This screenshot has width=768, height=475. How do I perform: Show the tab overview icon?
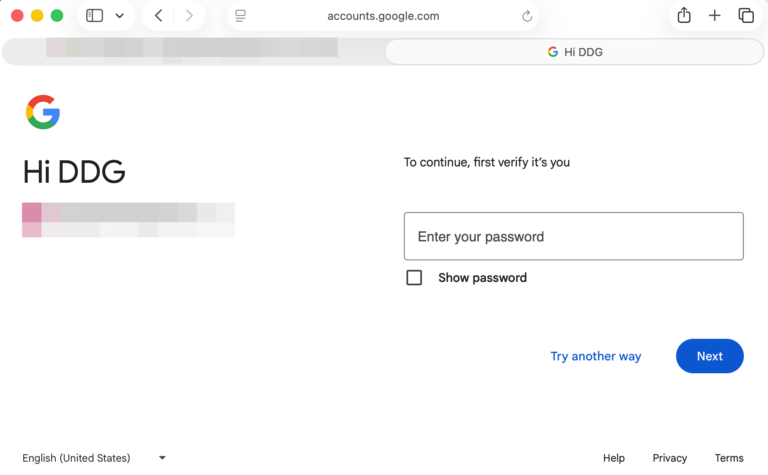(746, 16)
